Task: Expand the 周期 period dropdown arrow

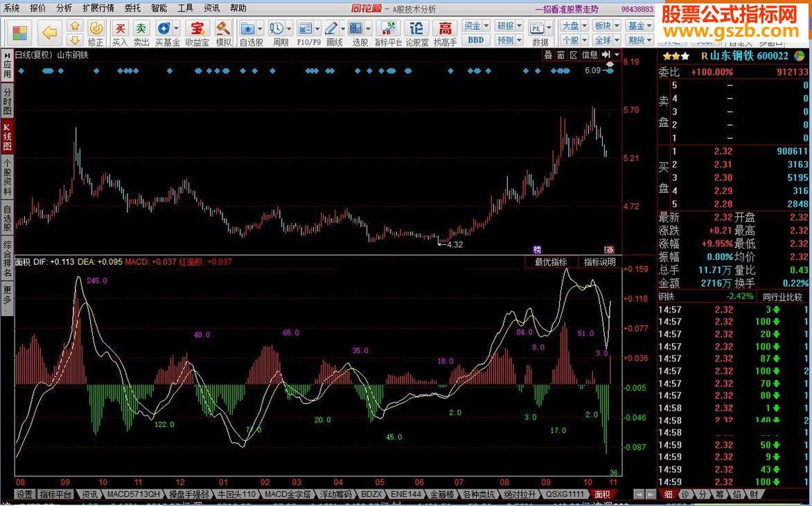Action: click(289, 28)
